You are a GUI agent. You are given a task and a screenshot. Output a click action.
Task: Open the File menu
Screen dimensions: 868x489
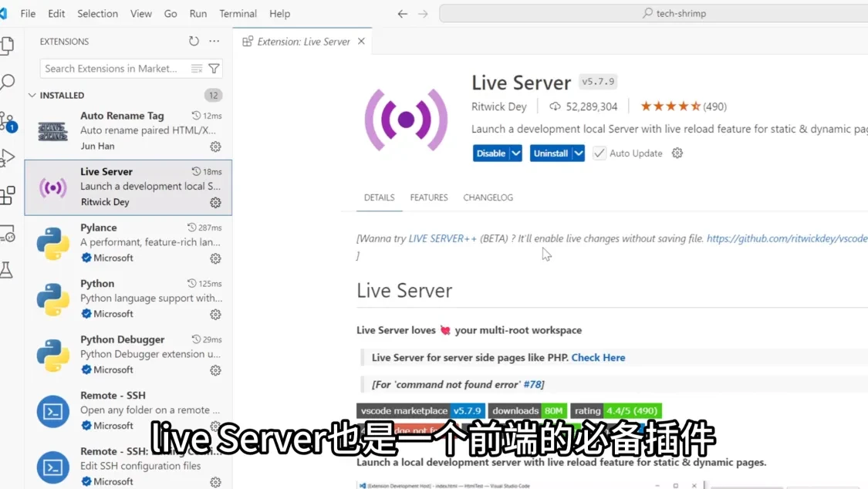pyautogui.click(x=28, y=13)
